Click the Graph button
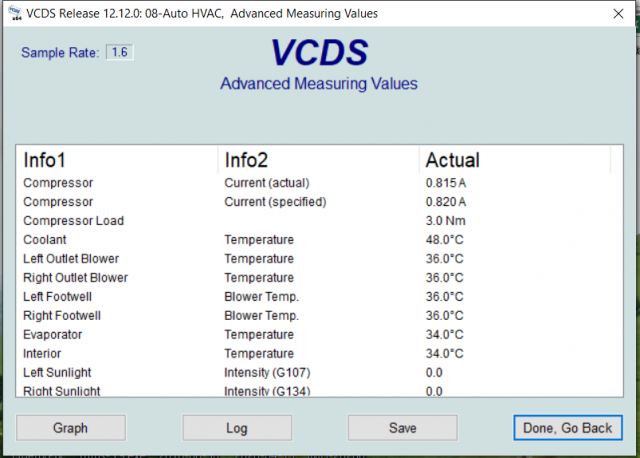This screenshot has height=458, width=640. [70, 428]
